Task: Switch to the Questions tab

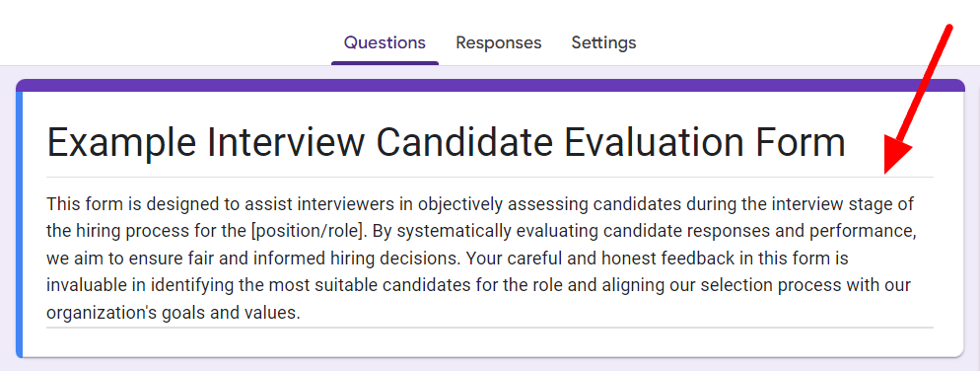Action: click(x=385, y=42)
